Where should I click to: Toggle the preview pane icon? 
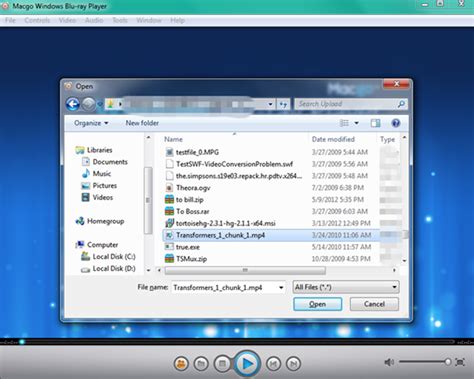click(x=375, y=123)
